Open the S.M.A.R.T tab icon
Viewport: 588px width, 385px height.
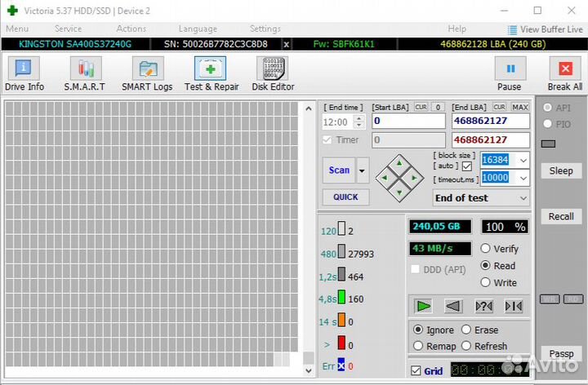[84, 73]
